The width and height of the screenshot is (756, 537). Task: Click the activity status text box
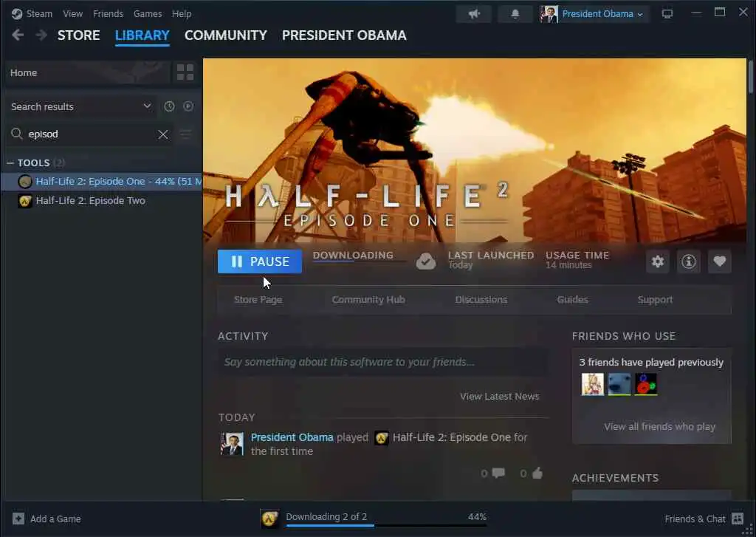pyautogui.click(x=383, y=362)
